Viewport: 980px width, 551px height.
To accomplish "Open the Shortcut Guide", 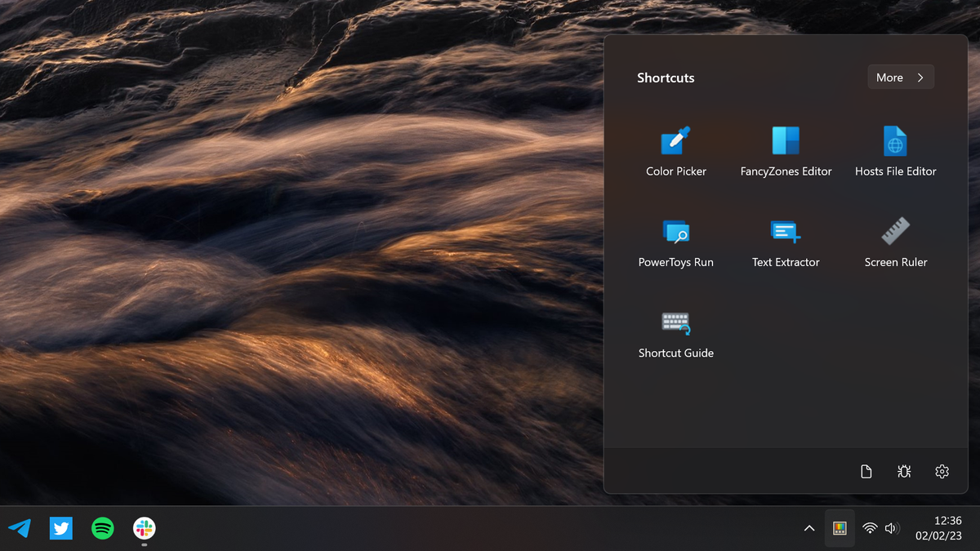I will [x=676, y=333].
